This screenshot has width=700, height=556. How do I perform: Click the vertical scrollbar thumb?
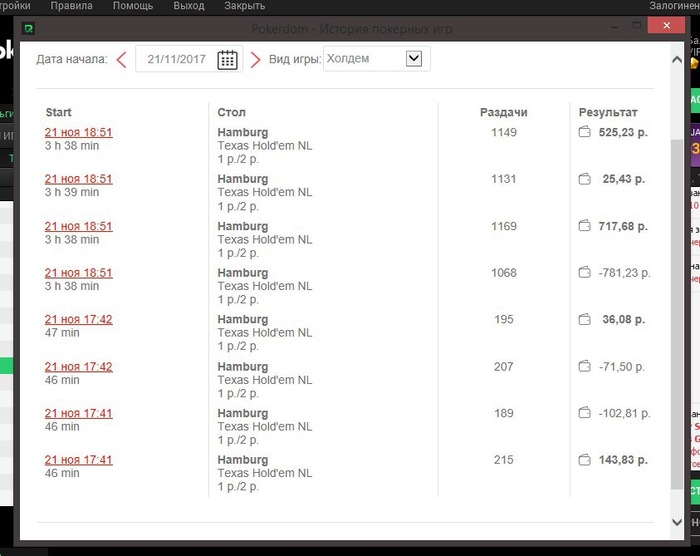pos(677,314)
